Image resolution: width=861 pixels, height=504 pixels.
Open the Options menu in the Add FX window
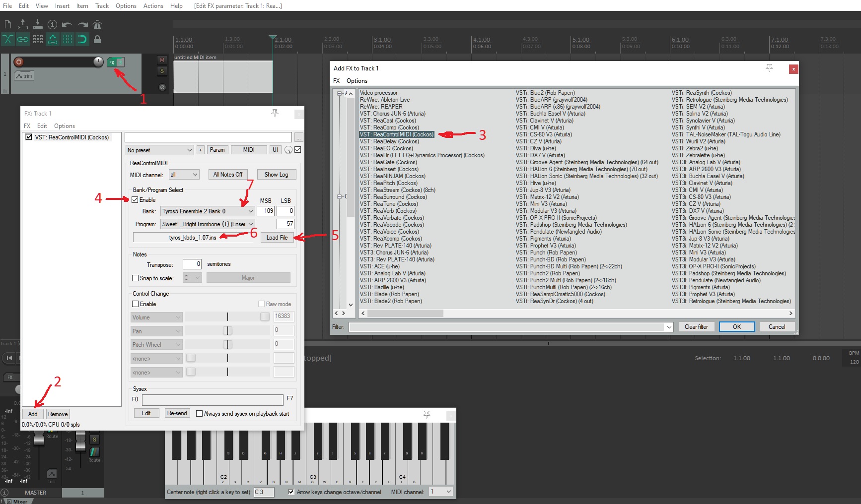(357, 81)
